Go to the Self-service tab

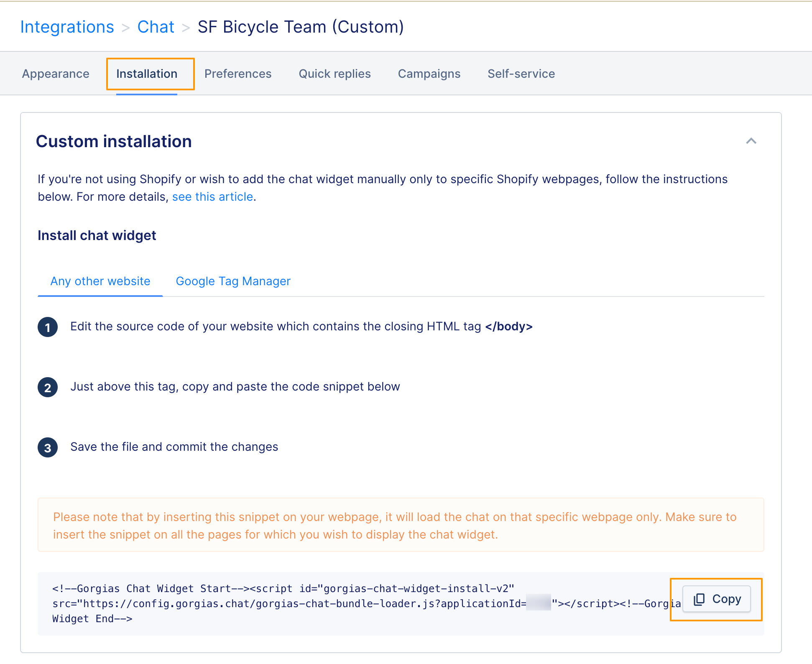pos(521,74)
